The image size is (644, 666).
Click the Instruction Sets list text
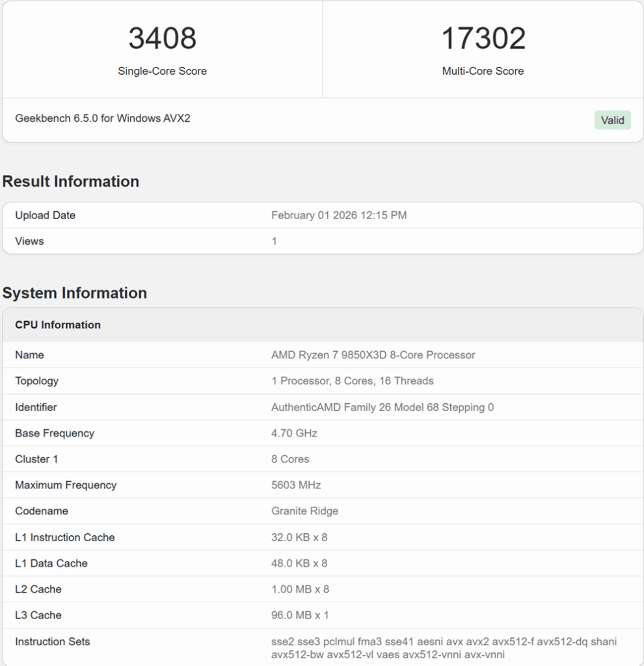tap(444, 648)
